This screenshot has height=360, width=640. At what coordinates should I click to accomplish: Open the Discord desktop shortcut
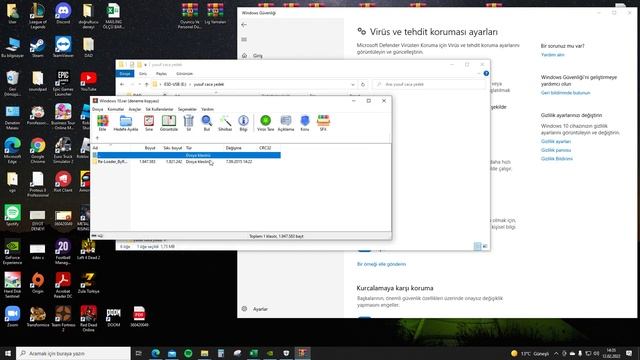tap(63, 14)
